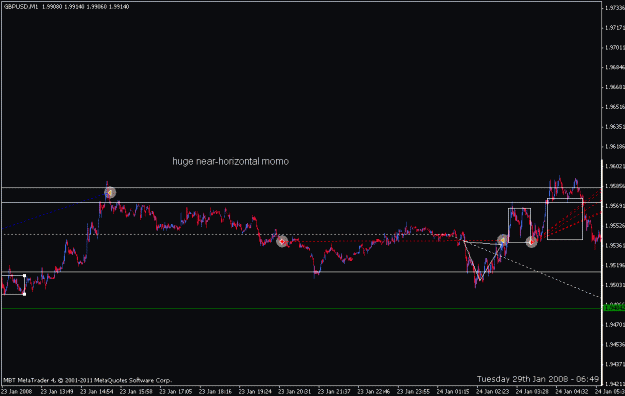Click the '23 Jan 19:24' time axis label

[255, 392]
